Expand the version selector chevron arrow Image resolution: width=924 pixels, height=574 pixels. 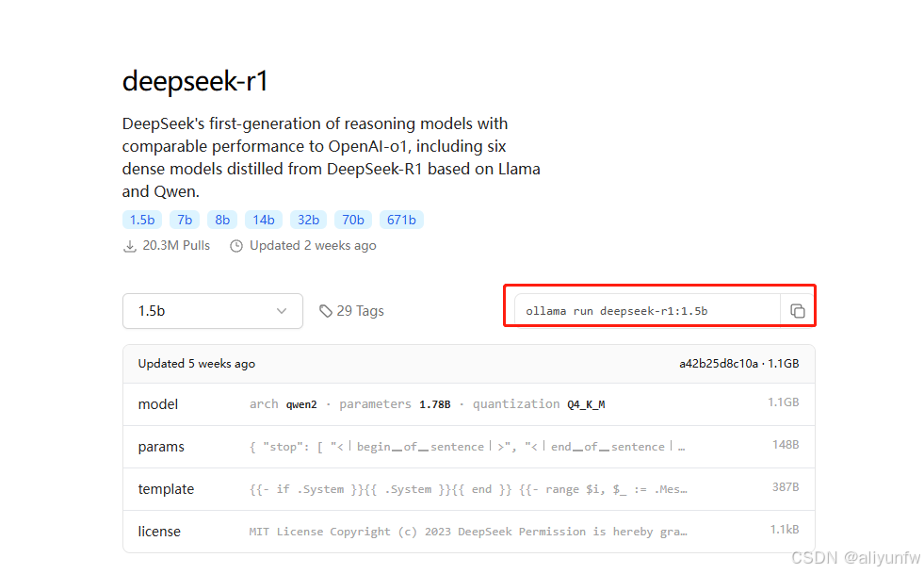click(x=282, y=311)
